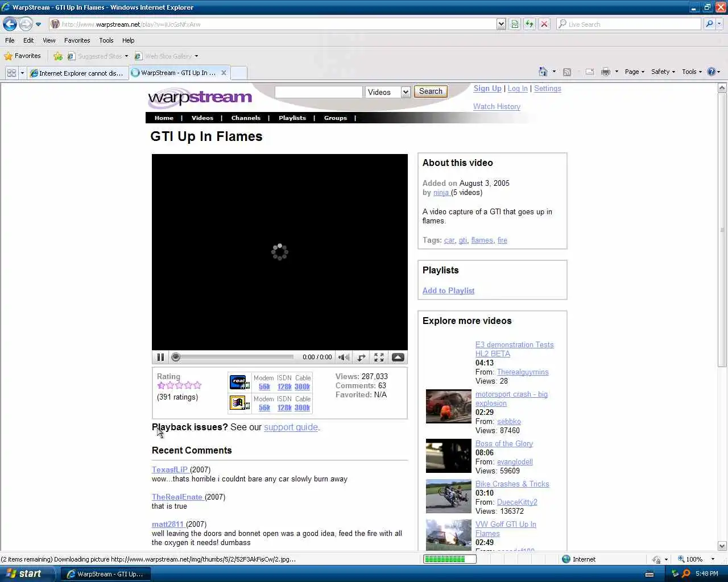The width and height of the screenshot is (728, 582).
Task: Expand the address bar history dropdown
Action: click(x=501, y=24)
